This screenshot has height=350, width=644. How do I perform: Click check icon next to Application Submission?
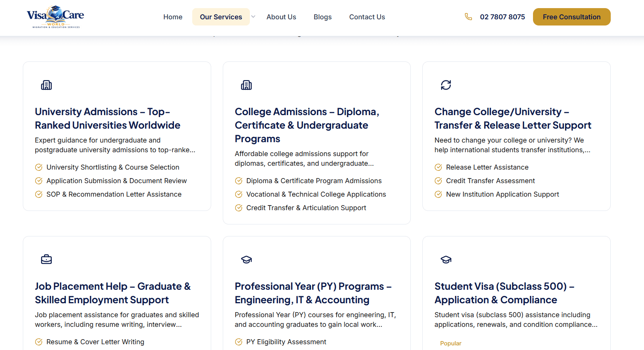[39, 181]
